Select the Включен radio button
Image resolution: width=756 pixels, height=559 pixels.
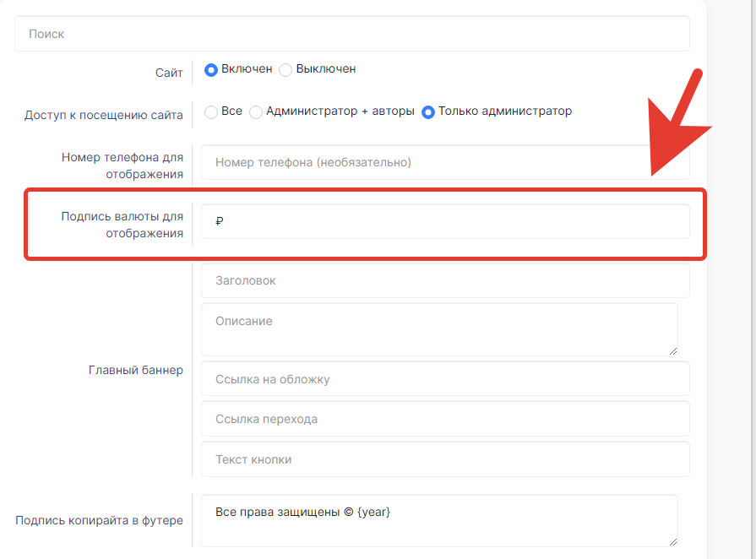coord(210,70)
